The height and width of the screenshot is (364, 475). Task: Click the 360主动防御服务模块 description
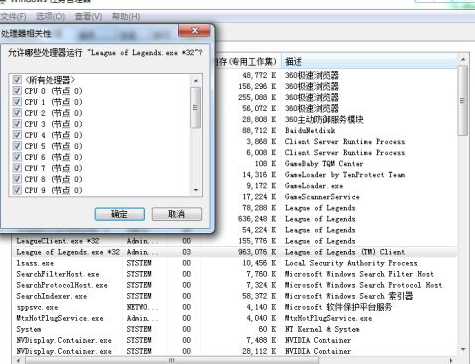click(x=324, y=119)
